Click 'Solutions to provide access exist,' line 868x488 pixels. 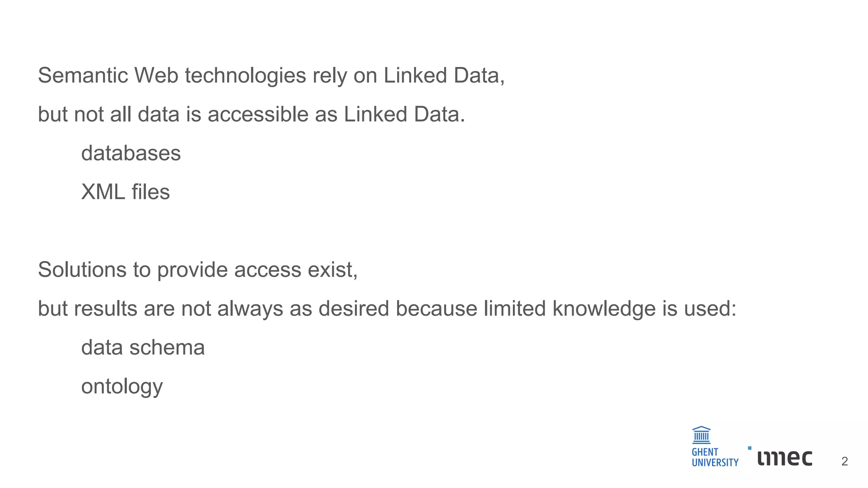coord(198,270)
